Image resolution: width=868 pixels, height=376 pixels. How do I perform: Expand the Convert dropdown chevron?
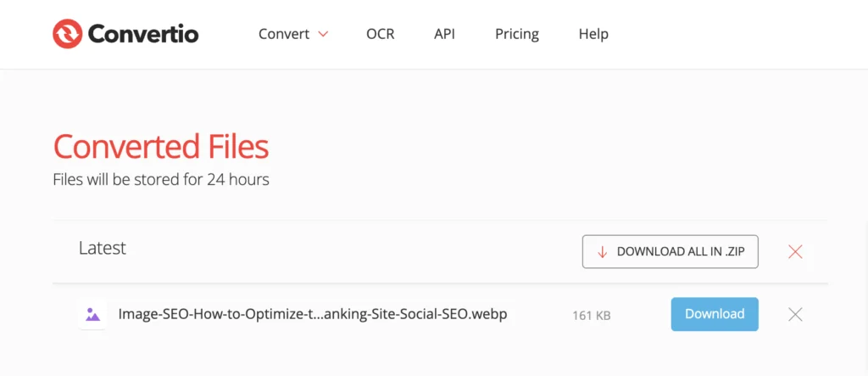pyautogui.click(x=323, y=35)
